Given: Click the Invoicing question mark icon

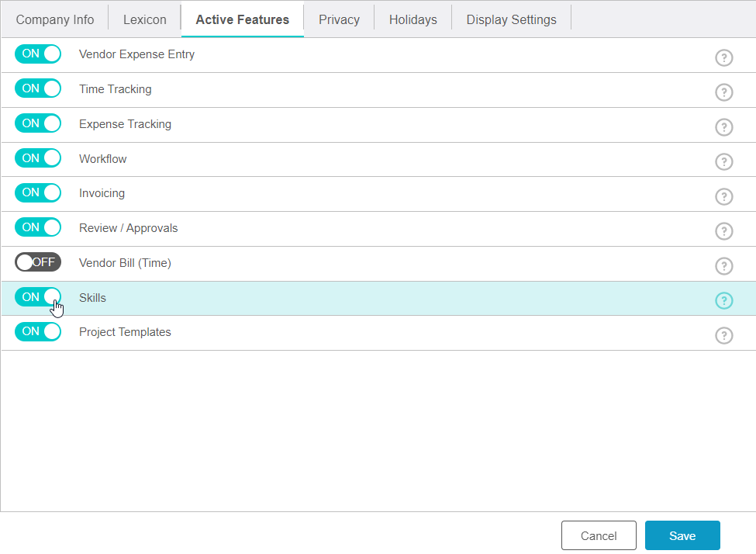Looking at the screenshot, I should [723, 196].
